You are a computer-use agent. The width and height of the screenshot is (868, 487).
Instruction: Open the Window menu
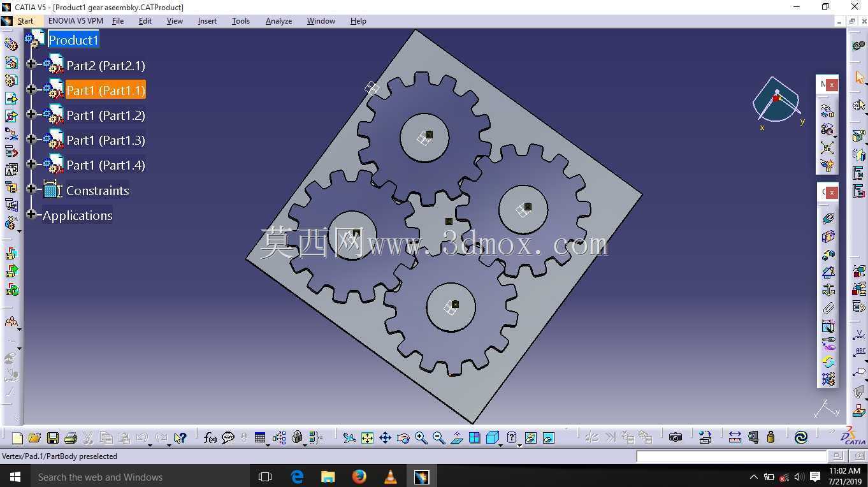(x=321, y=21)
